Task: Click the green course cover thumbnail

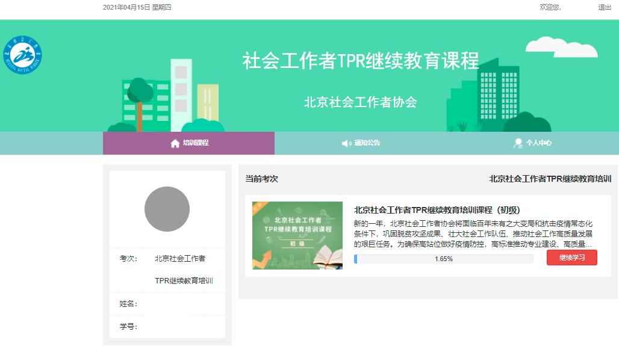Action: (297, 235)
